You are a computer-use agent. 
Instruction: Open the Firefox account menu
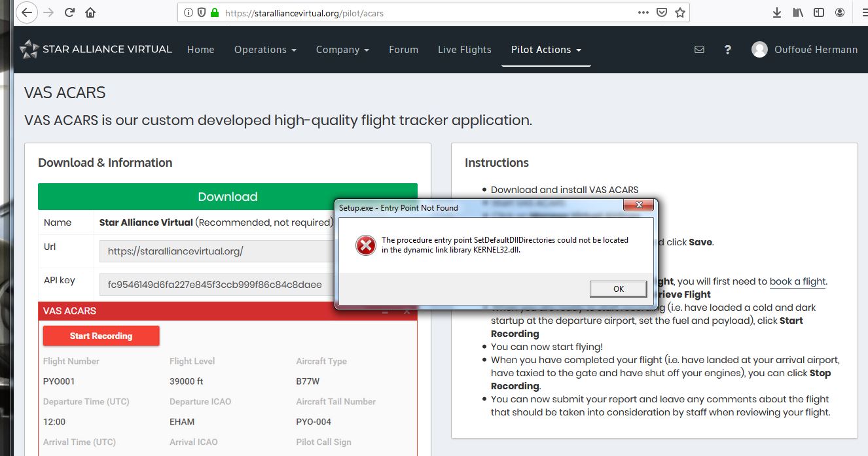point(840,12)
